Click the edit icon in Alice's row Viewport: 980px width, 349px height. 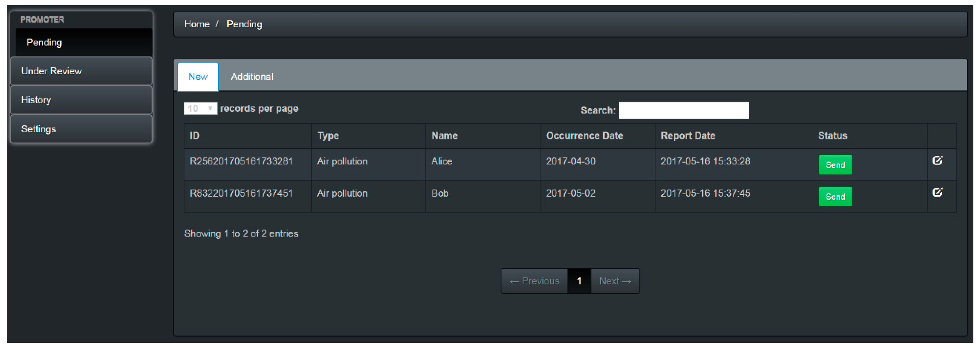(x=937, y=161)
